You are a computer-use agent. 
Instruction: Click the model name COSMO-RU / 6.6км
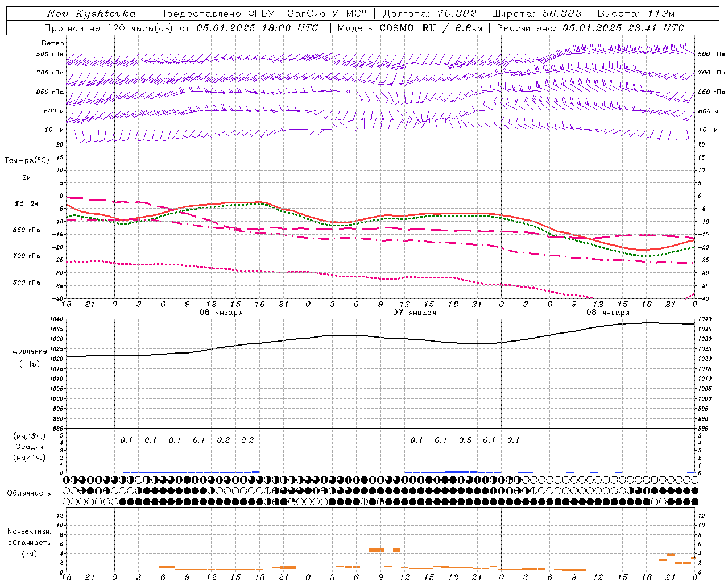pyautogui.click(x=431, y=28)
